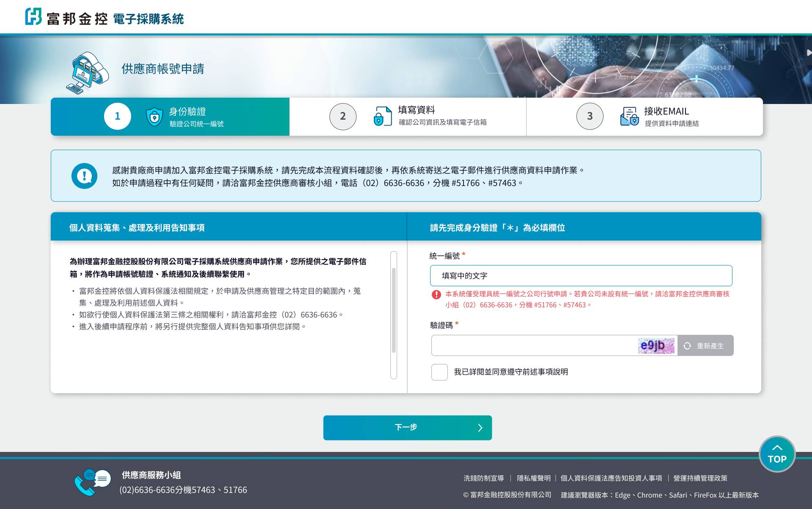This screenshot has width=812, height=509.
Task: Click the footer phone number (02)6636-6636分機57463
Action: (x=183, y=490)
